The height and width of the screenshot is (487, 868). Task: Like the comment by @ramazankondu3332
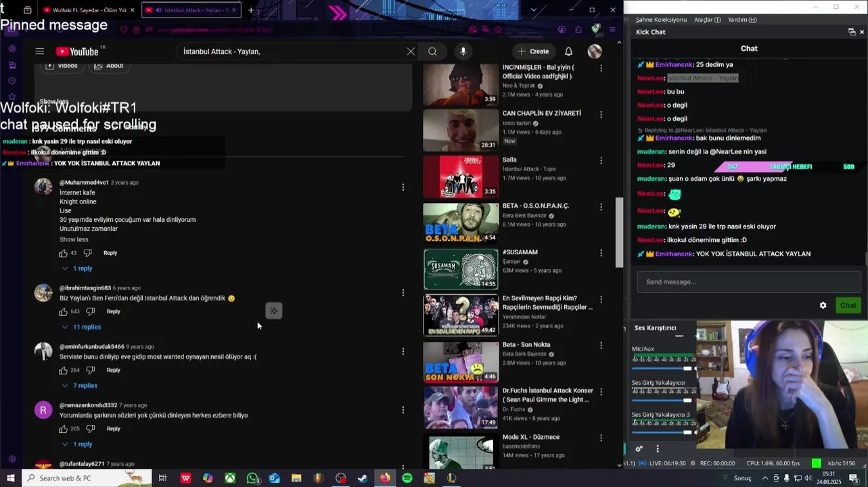(x=63, y=429)
